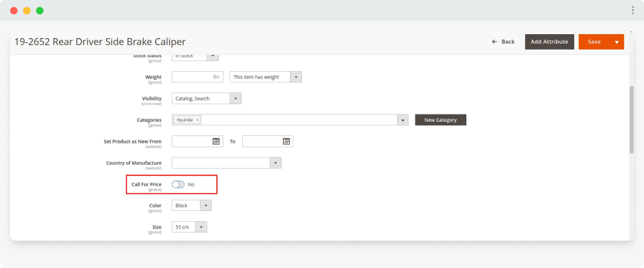
Task: Expand the Categories dropdown list
Action: pyautogui.click(x=402, y=120)
